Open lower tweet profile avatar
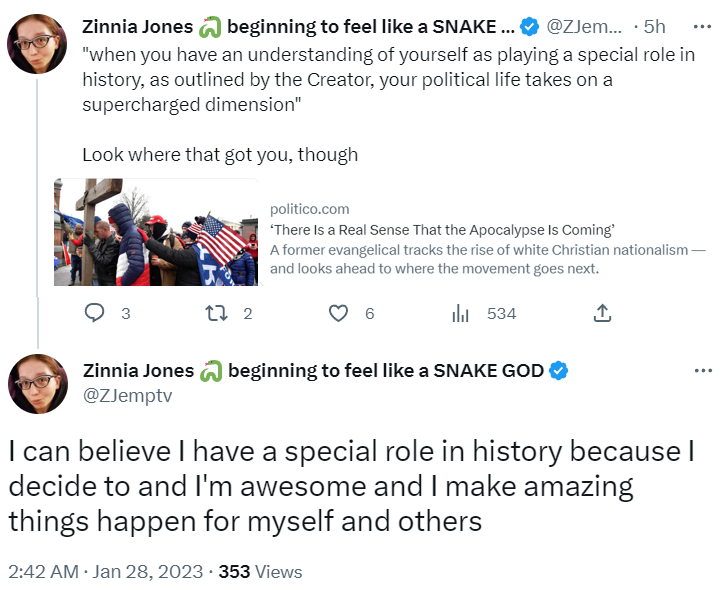Image resolution: width=720 pixels, height=590 pixels. pyautogui.click(x=38, y=383)
